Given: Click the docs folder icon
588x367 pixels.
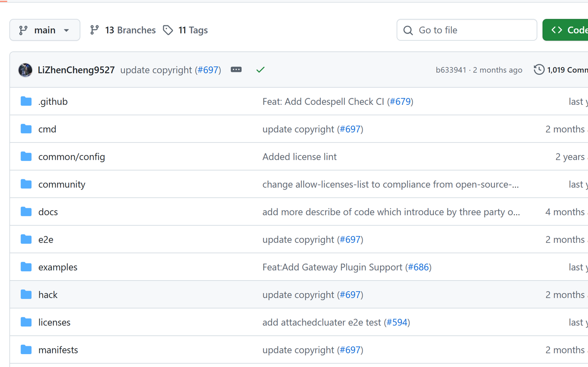Looking at the screenshot, I should [x=26, y=212].
